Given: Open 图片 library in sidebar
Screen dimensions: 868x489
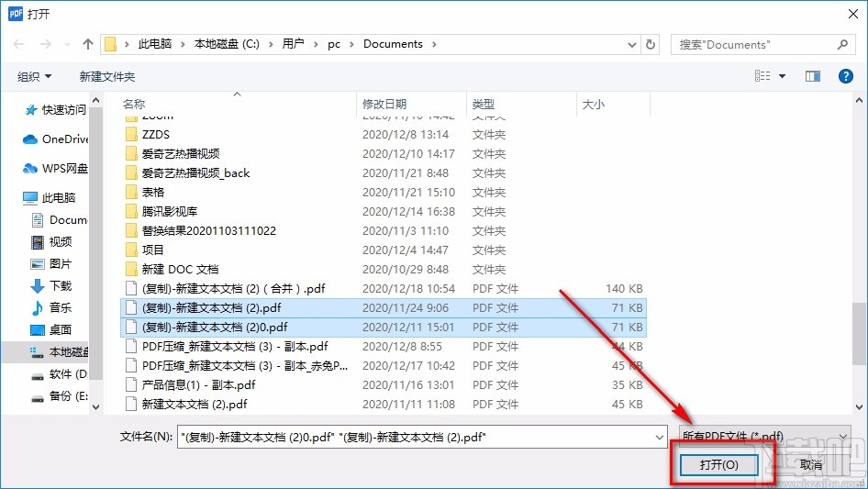Looking at the screenshot, I should point(51,263).
